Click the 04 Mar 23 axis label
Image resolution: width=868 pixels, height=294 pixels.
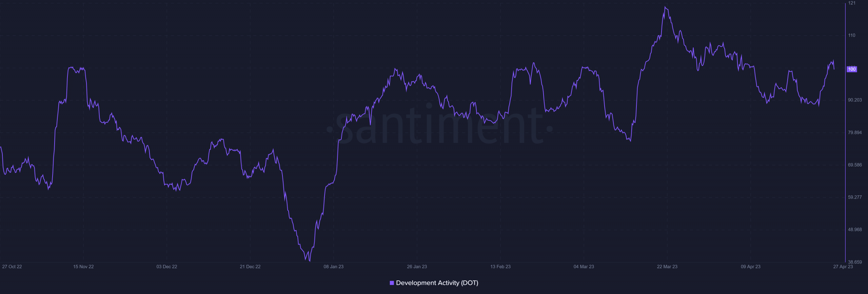[x=584, y=267]
